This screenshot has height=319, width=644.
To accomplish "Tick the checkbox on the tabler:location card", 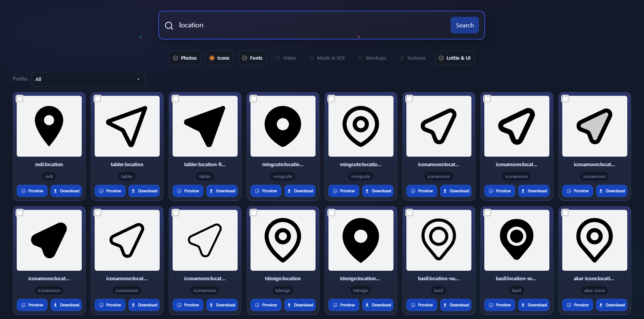I will pyautogui.click(x=98, y=99).
